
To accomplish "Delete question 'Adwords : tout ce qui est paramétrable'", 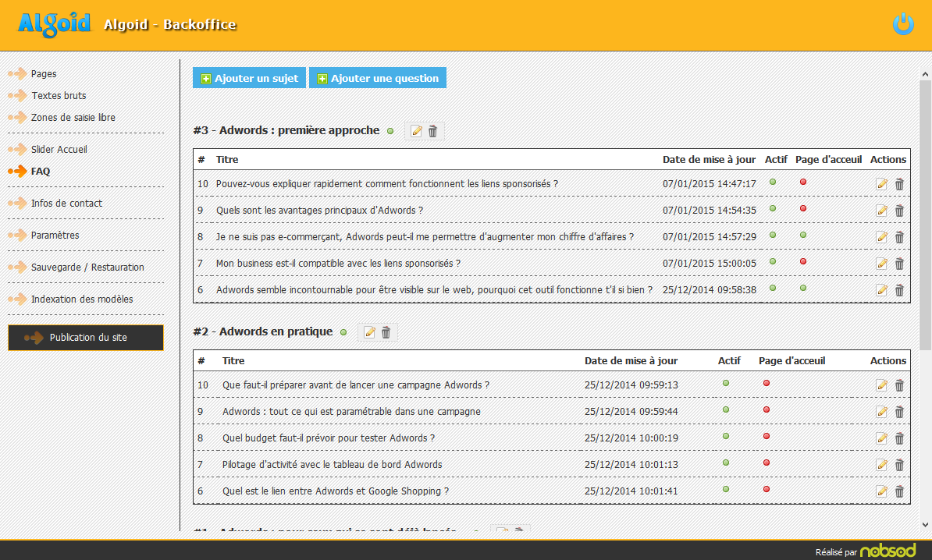I will tap(899, 412).
